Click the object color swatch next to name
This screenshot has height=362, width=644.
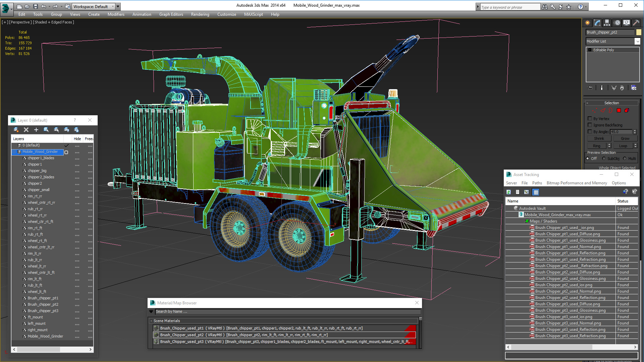(x=639, y=32)
